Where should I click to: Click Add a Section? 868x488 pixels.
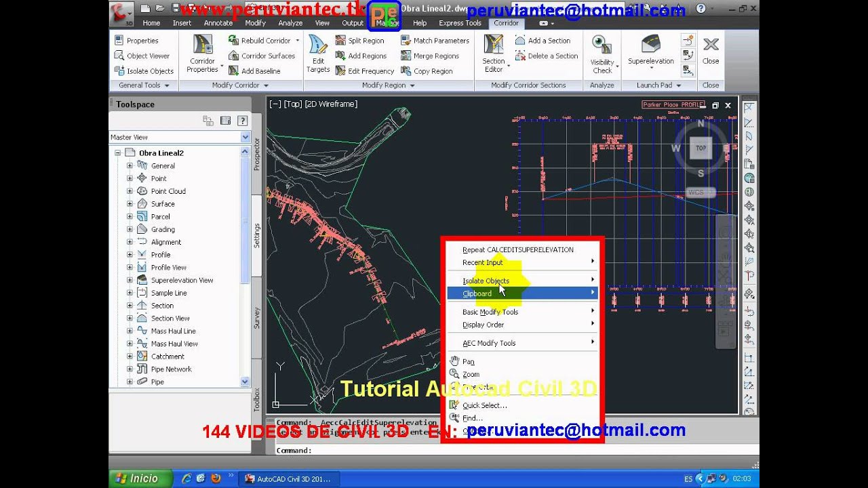(x=542, y=41)
